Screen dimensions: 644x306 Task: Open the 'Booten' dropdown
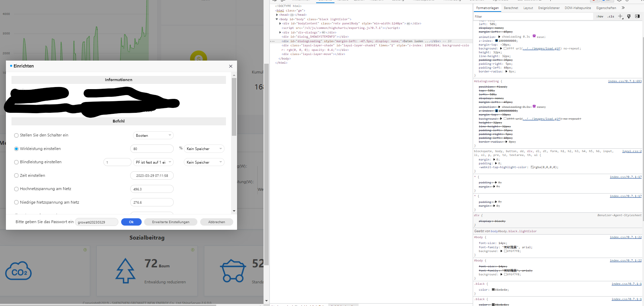click(153, 135)
